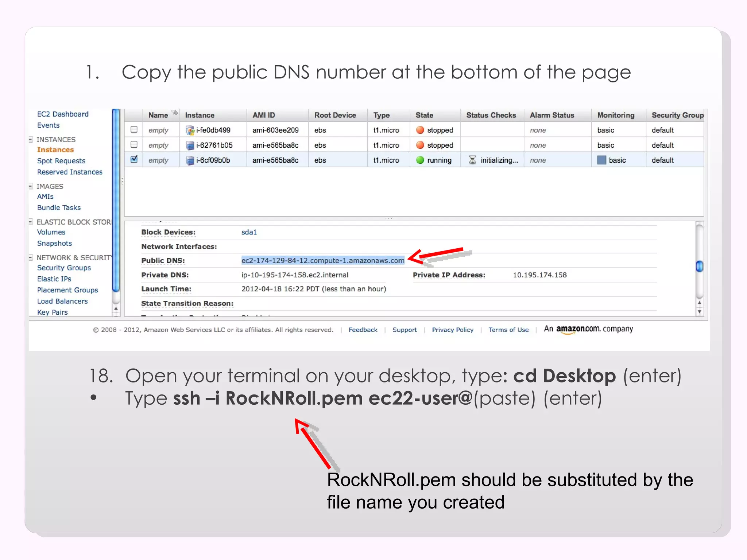Check the box for instance i-fe0db499

click(134, 129)
